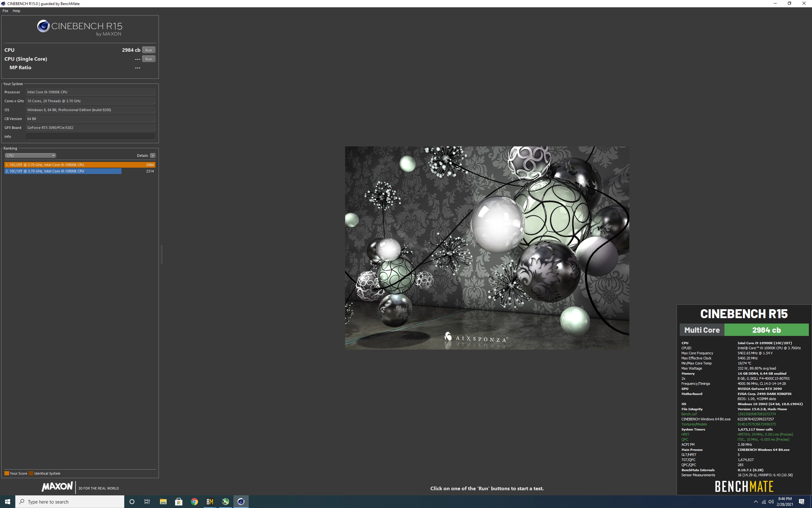Open the taskbar clock and date

coord(785,502)
